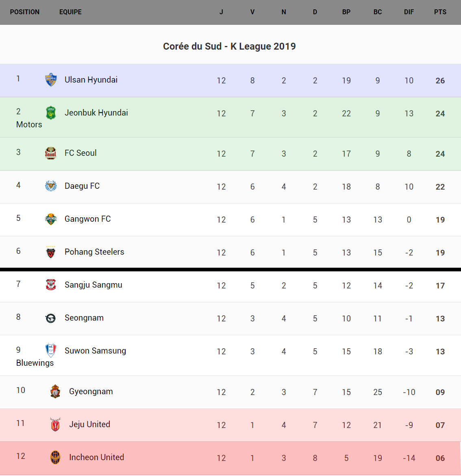Click the Sangju Sangmu club logo
The height and width of the screenshot is (476, 461).
click(x=51, y=285)
